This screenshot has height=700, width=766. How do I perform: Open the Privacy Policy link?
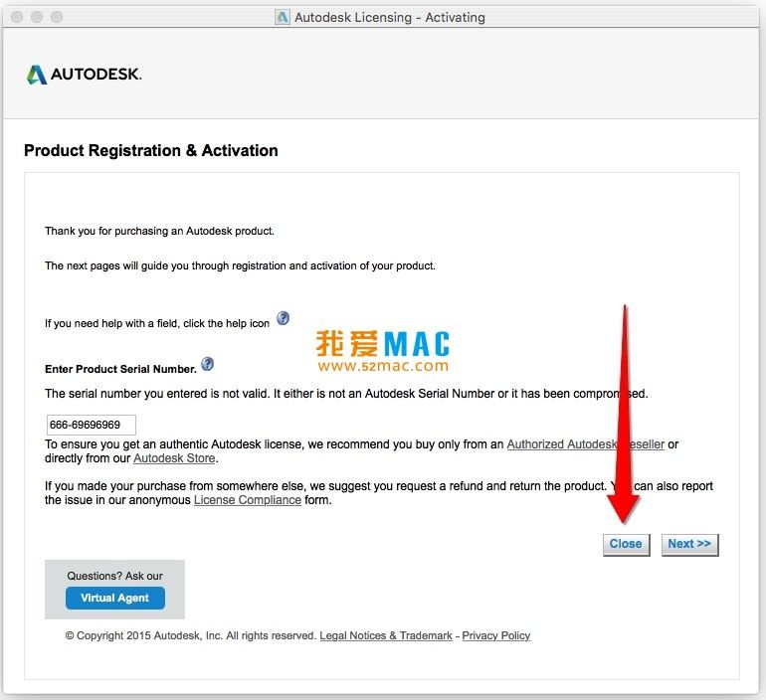(x=496, y=635)
